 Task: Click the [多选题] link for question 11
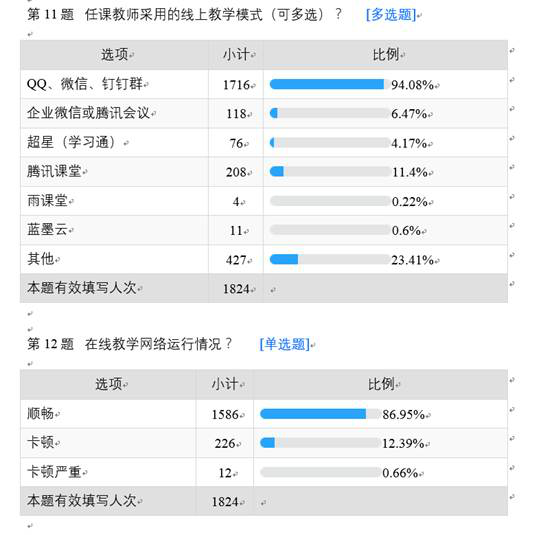click(x=391, y=15)
